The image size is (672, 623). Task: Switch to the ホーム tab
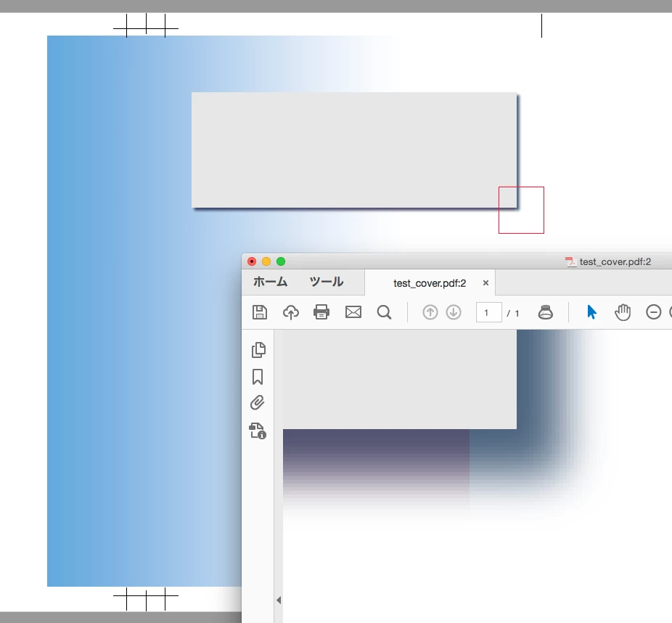tap(270, 282)
